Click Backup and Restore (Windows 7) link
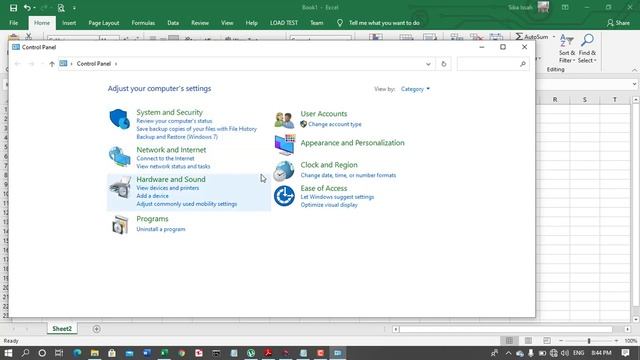The height and width of the screenshot is (360, 640). pyautogui.click(x=177, y=137)
